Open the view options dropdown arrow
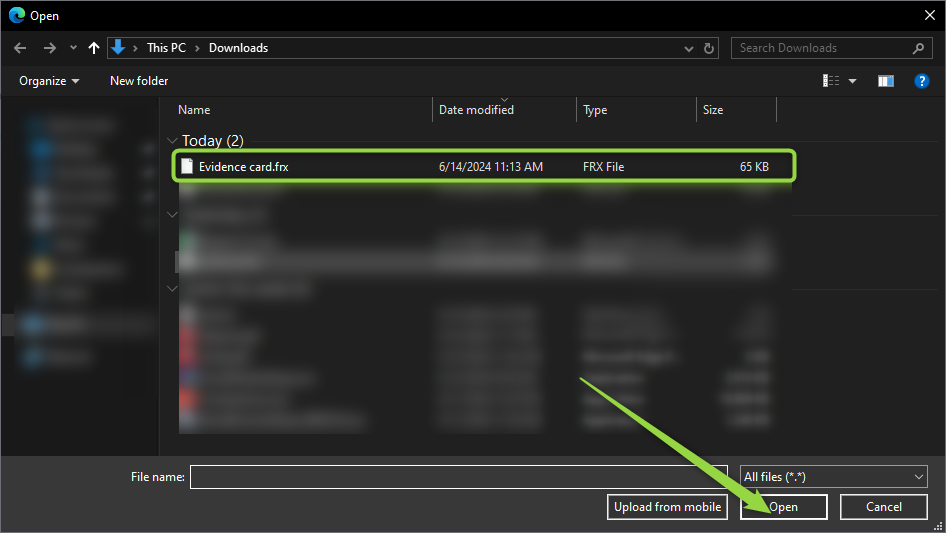The width and height of the screenshot is (946, 533). point(853,81)
